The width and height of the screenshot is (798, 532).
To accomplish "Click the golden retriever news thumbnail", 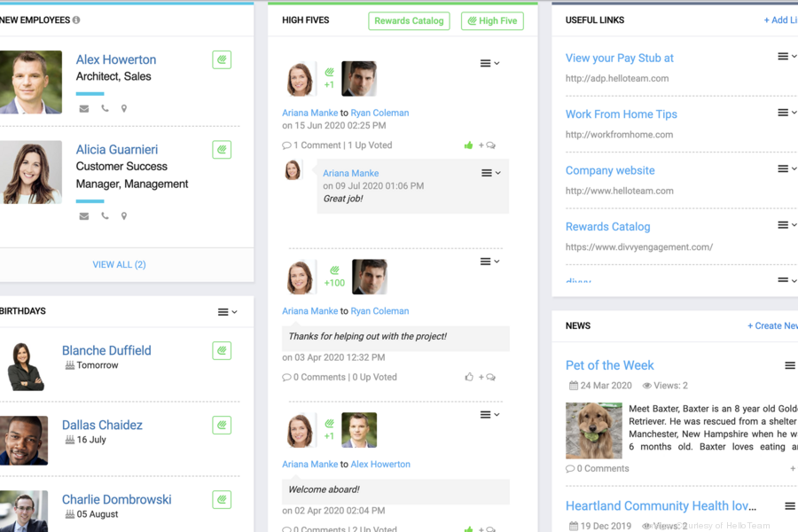I will [593, 431].
